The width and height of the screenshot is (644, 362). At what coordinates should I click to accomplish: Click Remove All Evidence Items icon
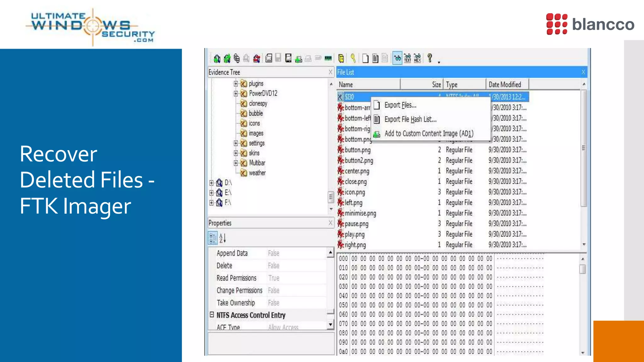(x=257, y=58)
